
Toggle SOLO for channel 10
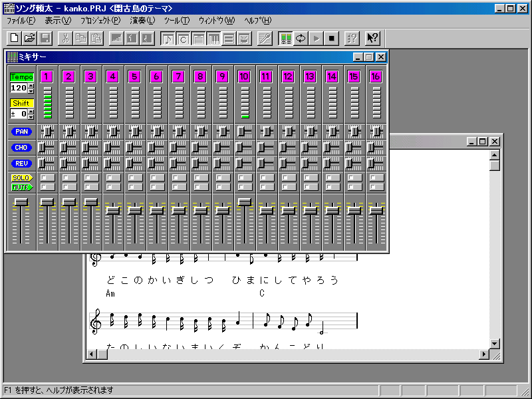(245, 178)
